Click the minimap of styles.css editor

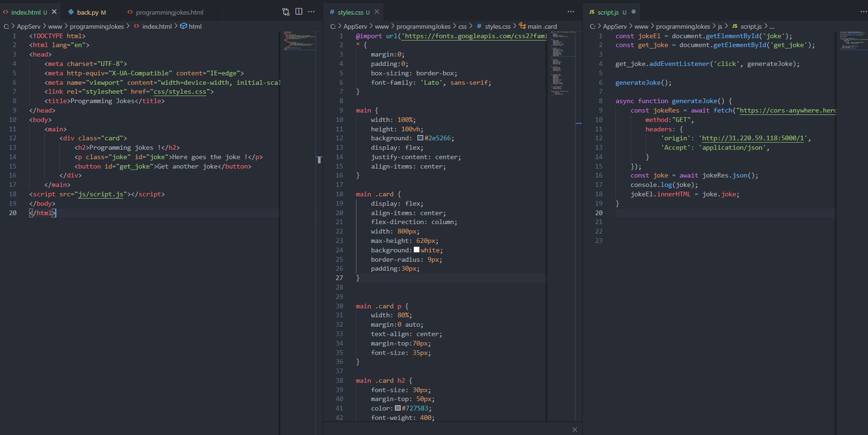563,64
